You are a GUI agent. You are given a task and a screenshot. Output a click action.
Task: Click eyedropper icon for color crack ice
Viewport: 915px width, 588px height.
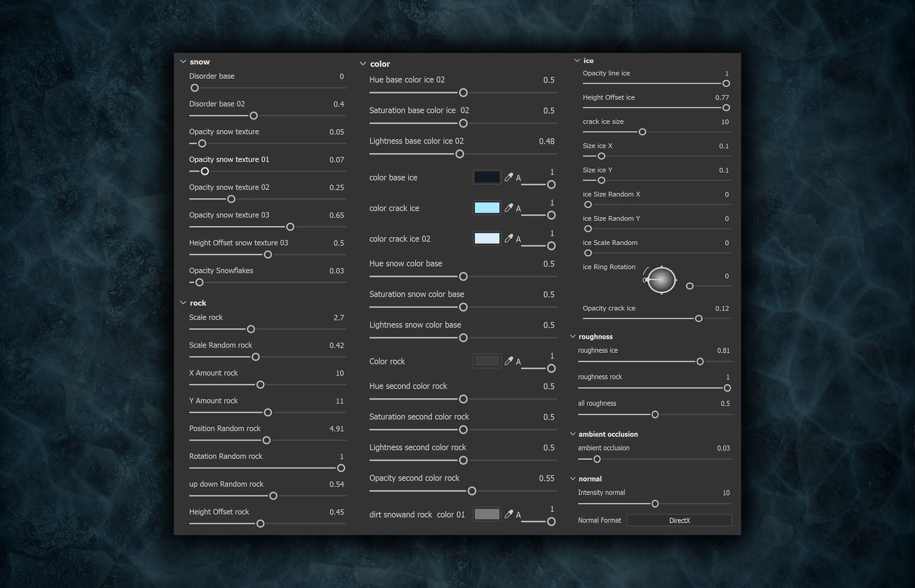[x=508, y=208]
